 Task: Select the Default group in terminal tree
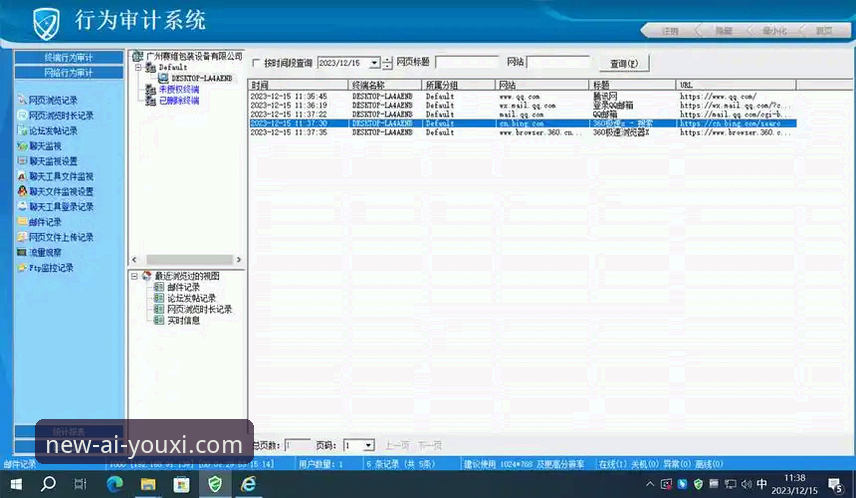[173, 67]
